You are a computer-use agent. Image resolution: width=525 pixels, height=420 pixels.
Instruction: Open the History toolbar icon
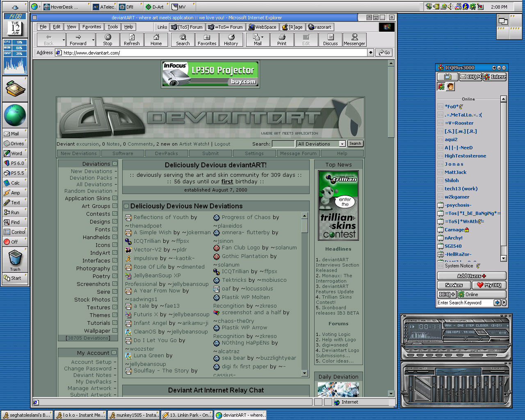coord(231,40)
